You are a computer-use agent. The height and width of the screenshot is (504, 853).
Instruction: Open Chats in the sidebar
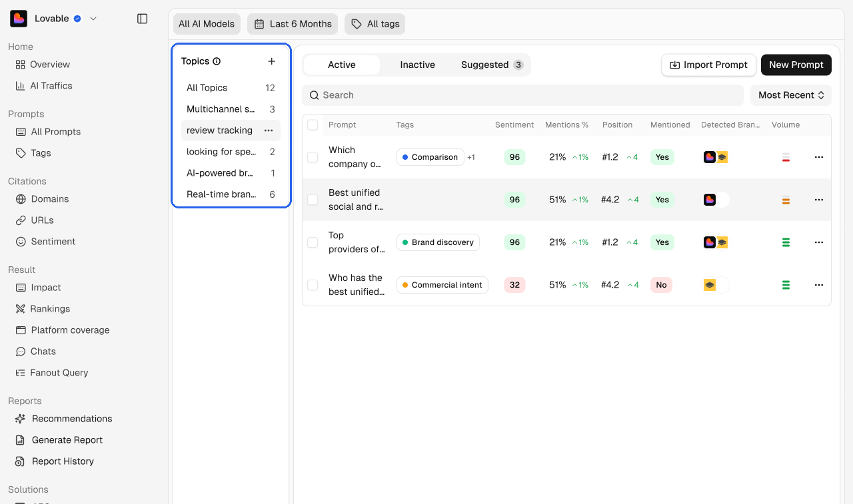36,352
